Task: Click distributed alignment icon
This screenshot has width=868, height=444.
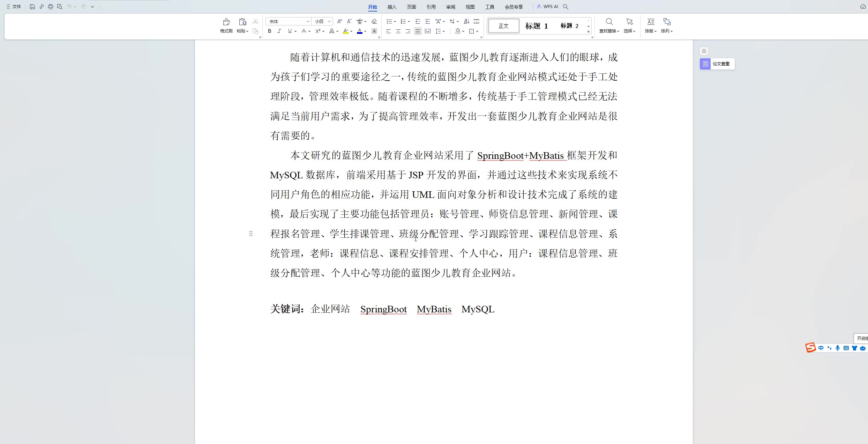Action: [x=428, y=31]
